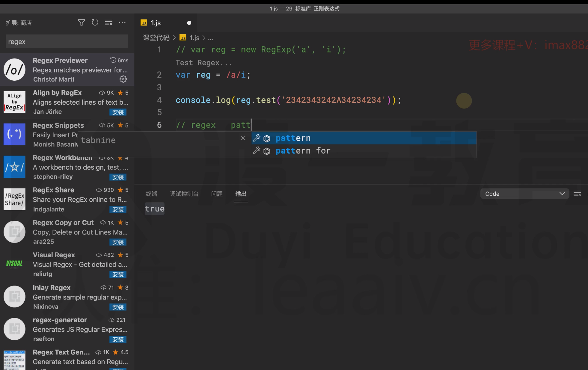The height and width of the screenshot is (370, 588).
Task: Click the Test Regex... code lens link
Action: pos(204,63)
